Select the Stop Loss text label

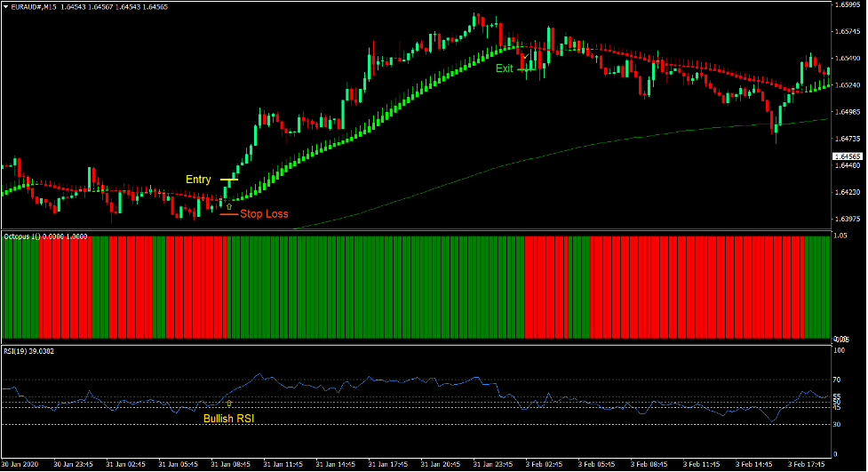pos(264,214)
